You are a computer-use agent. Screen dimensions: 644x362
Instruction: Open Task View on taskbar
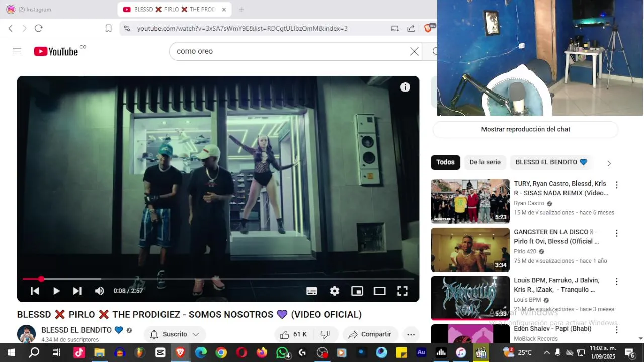56,353
